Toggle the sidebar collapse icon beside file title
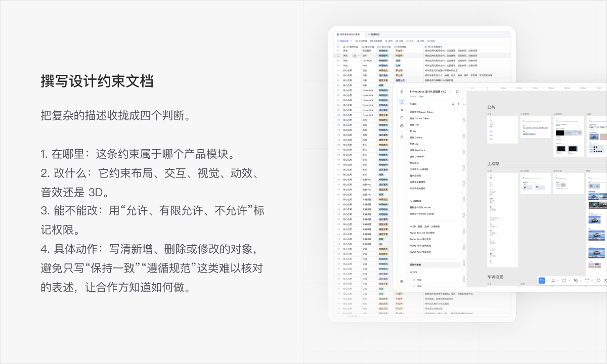607x364 pixels. 458,92
